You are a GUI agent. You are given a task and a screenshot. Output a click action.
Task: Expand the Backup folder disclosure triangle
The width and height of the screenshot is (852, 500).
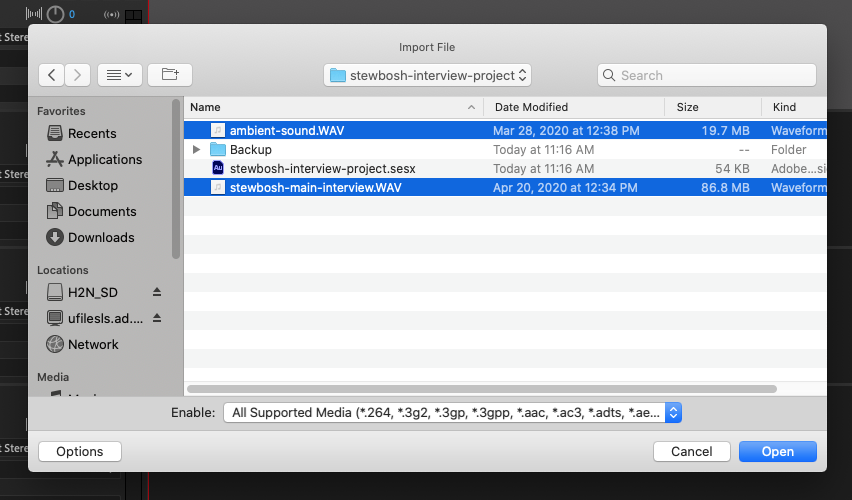pyautogui.click(x=197, y=149)
